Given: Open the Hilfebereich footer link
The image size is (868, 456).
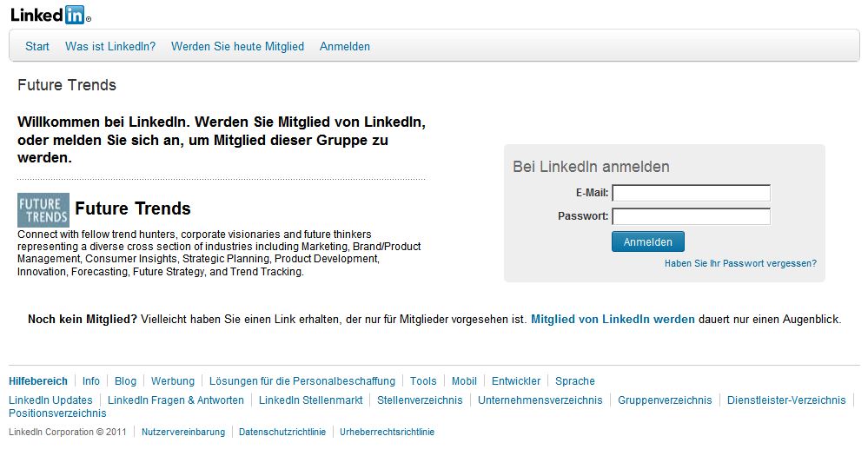Looking at the screenshot, I should (38, 381).
